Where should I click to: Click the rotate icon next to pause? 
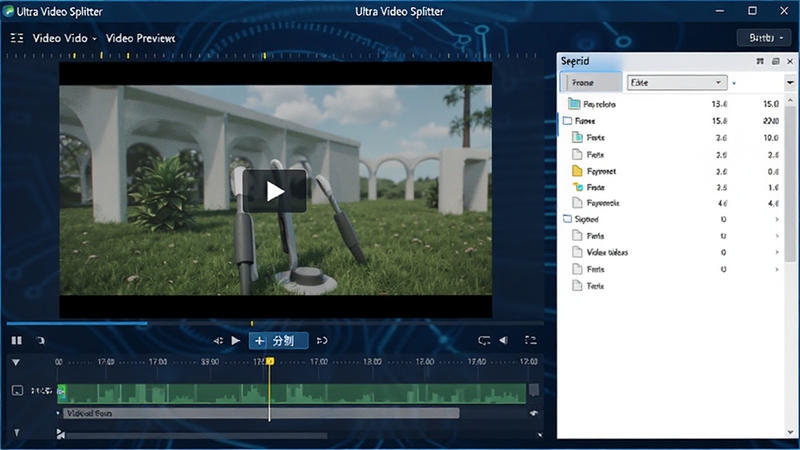pos(41,340)
